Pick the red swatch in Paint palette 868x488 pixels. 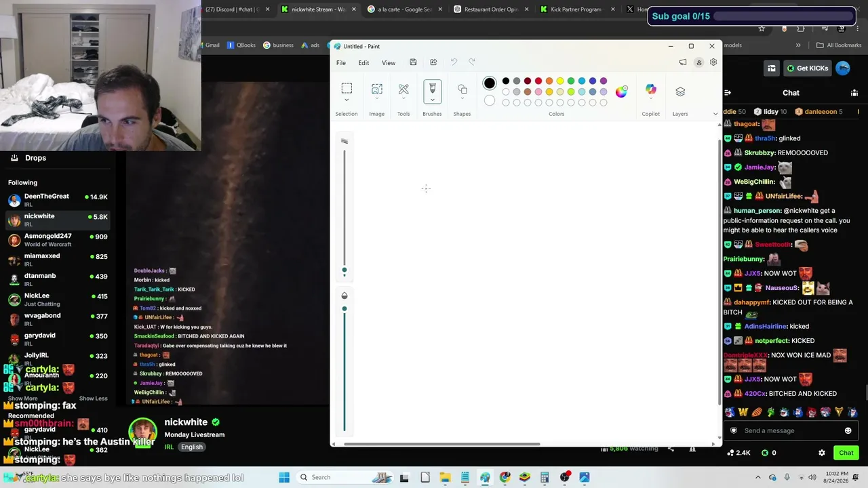(x=538, y=81)
